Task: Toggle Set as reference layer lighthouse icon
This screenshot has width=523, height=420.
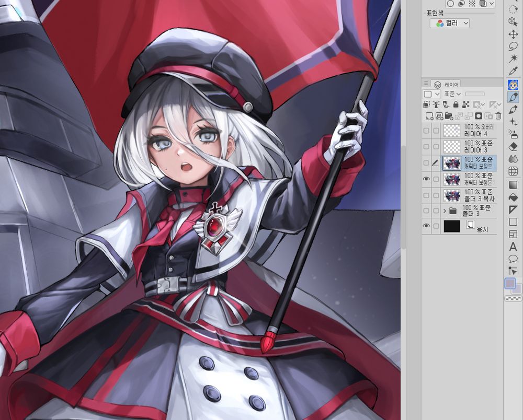Action: 436,104
